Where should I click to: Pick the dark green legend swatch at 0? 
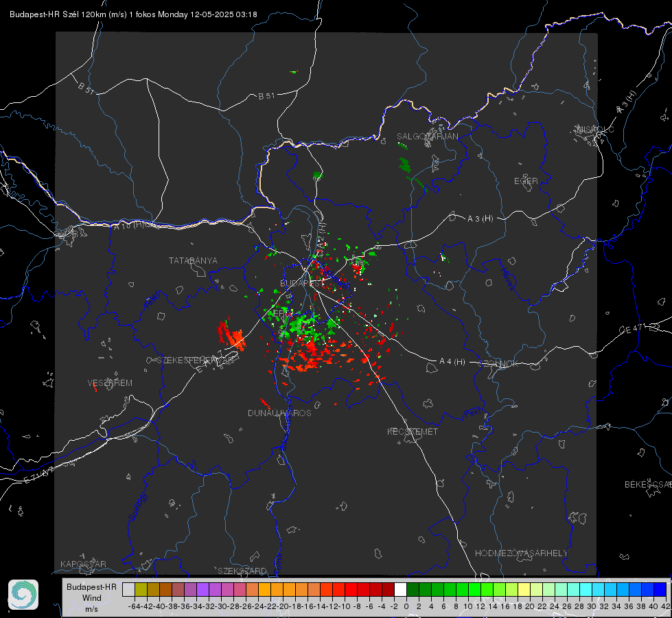[413, 589]
